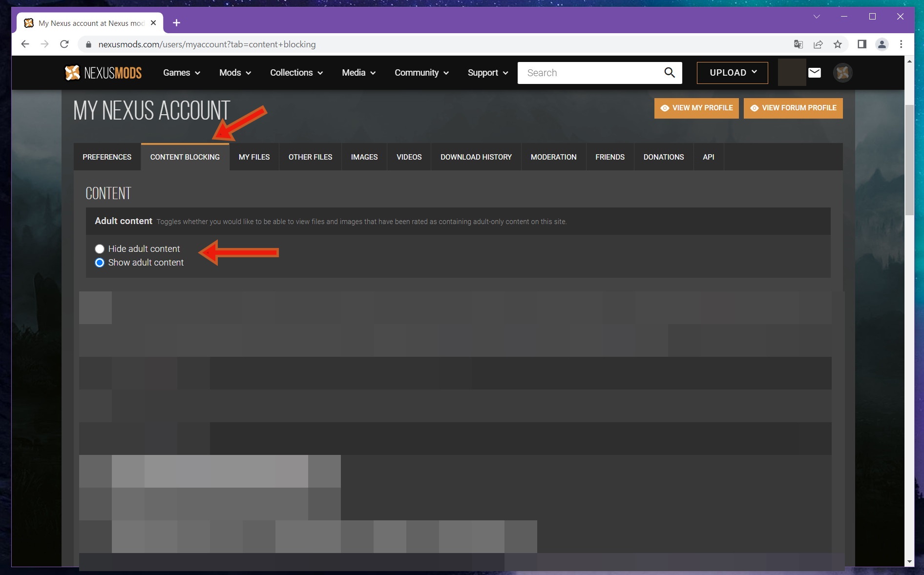Click the search magnifier icon
Image resolution: width=924 pixels, height=575 pixels.
(669, 73)
